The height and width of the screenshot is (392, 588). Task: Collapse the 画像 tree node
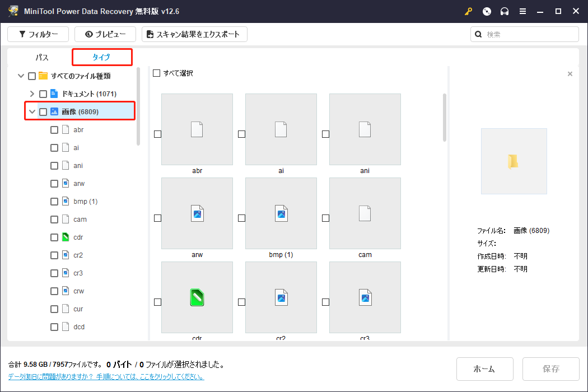(32, 111)
